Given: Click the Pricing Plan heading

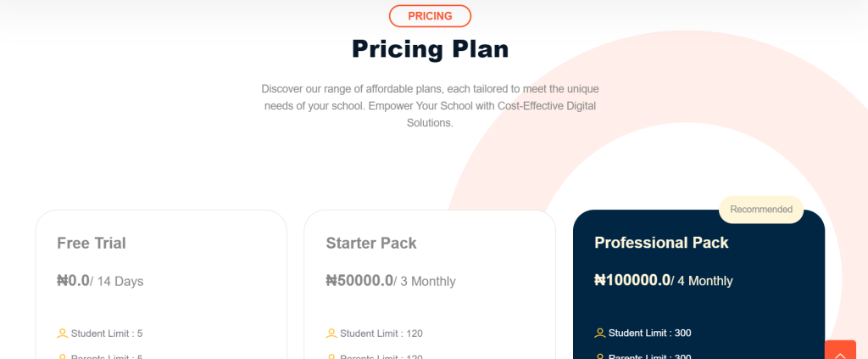Looking at the screenshot, I should (x=430, y=49).
